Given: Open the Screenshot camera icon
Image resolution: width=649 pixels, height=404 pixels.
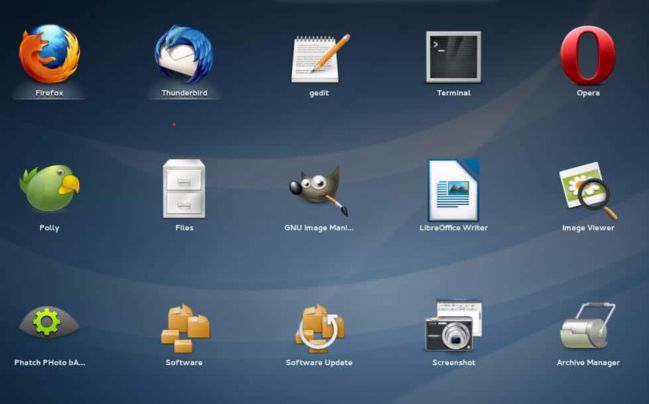Looking at the screenshot, I should pos(454,326).
